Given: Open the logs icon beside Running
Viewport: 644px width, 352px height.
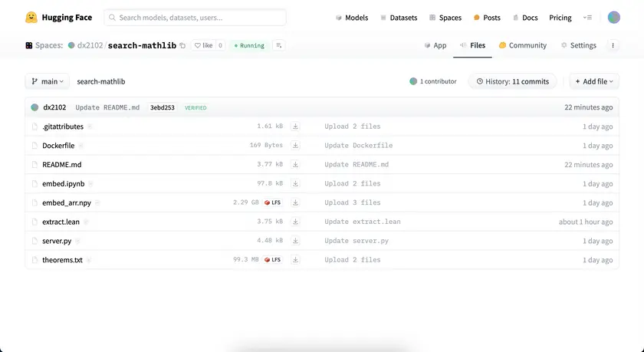Looking at the screenshot, I should coord(279,45).
